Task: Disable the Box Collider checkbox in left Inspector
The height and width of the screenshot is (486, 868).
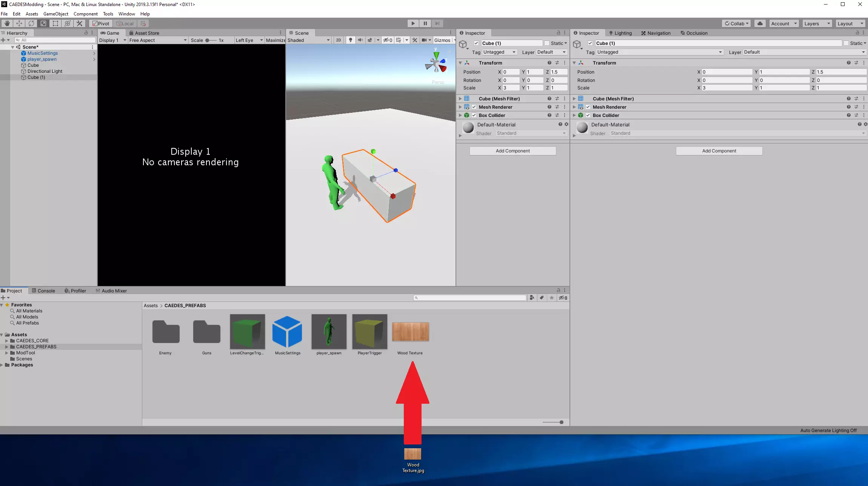Action: pos(474,115)
